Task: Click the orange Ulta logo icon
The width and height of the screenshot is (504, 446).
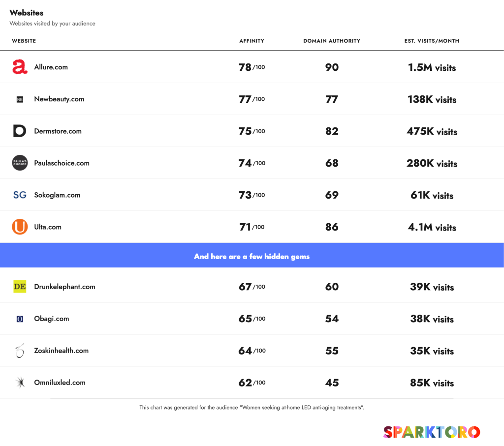Action: point(20,227)
